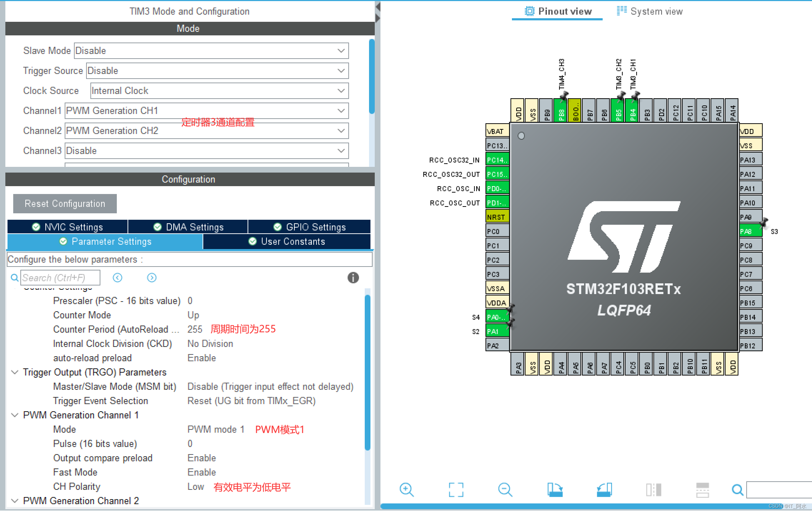The image size is (812, 512).
Task: Click the horizontal split view icon
Action: (703, 489)
